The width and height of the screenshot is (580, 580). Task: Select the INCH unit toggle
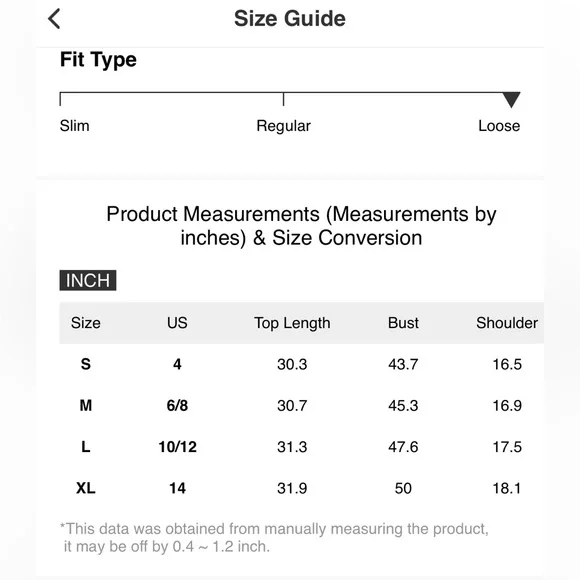point(88,280)
